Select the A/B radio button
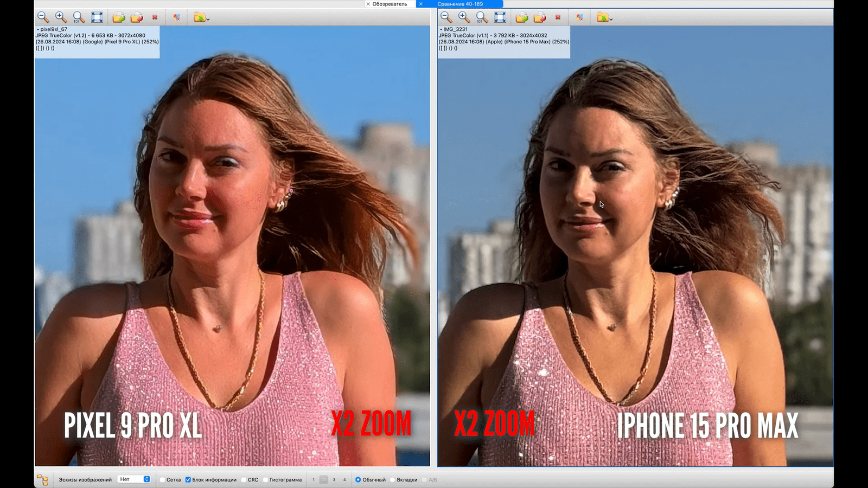Image resolution: width=868 pixels, height=488 pixels. click(x=424, y=480)
